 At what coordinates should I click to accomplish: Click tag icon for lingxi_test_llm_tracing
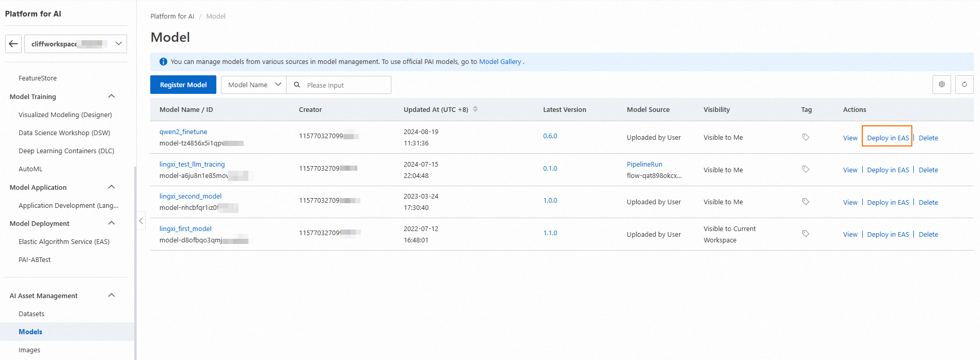805,169
